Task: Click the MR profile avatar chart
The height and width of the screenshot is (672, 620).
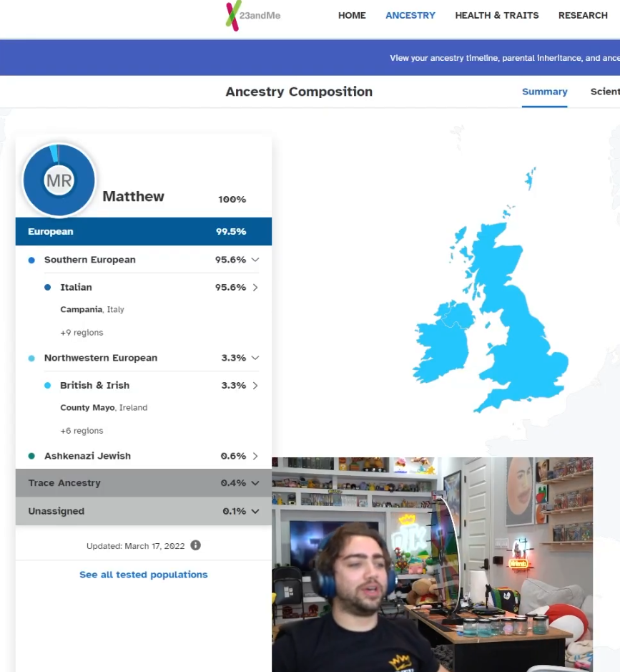Action: tap(59, 180)
